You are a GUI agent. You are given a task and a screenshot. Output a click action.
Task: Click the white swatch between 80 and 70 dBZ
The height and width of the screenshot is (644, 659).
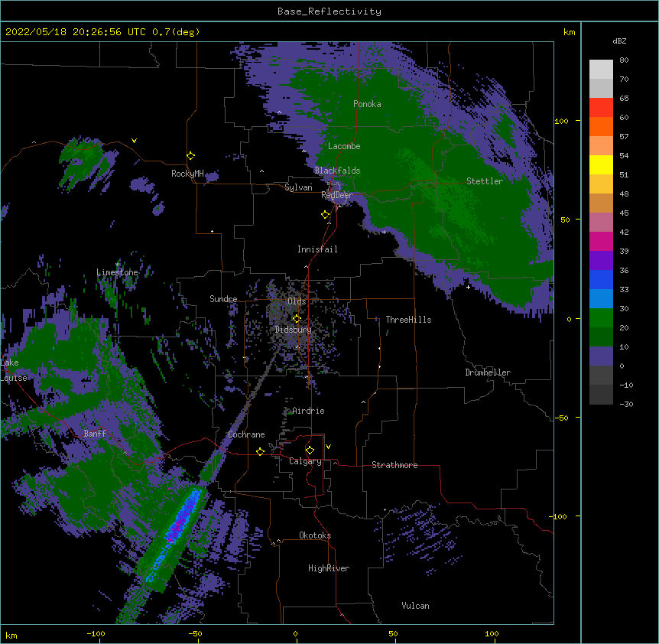coord(601,69)
